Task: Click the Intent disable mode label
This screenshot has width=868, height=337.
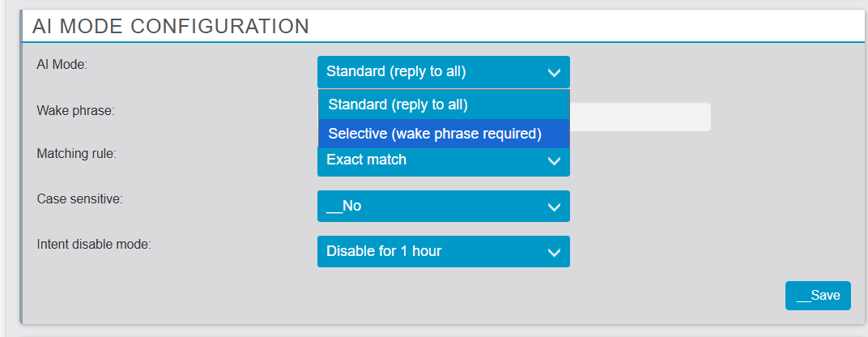Action: click(x=94, y=243)
